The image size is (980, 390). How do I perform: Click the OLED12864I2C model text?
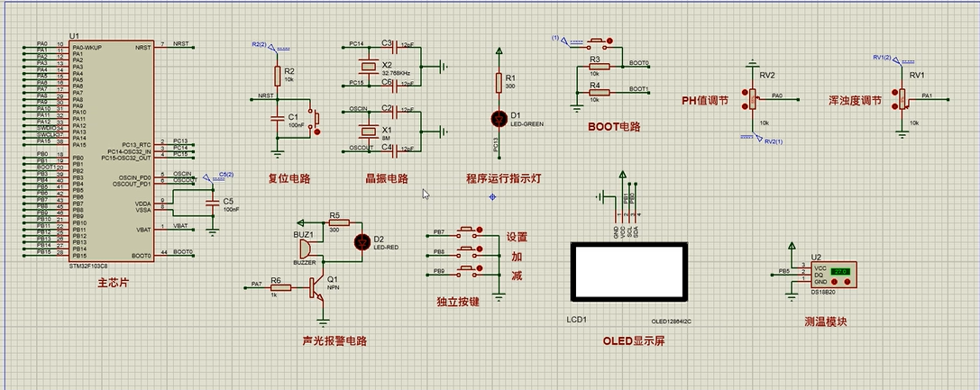click(672, 322)
